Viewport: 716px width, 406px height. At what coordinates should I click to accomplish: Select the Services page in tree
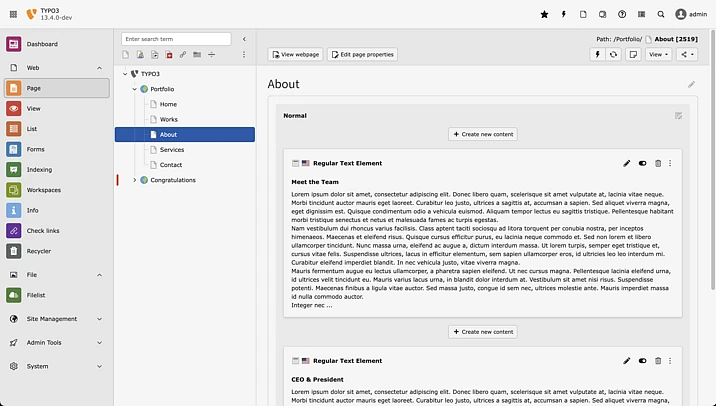coord(171,149)
